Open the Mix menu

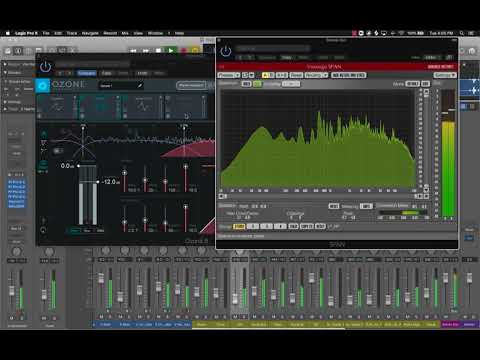[125, 33]
